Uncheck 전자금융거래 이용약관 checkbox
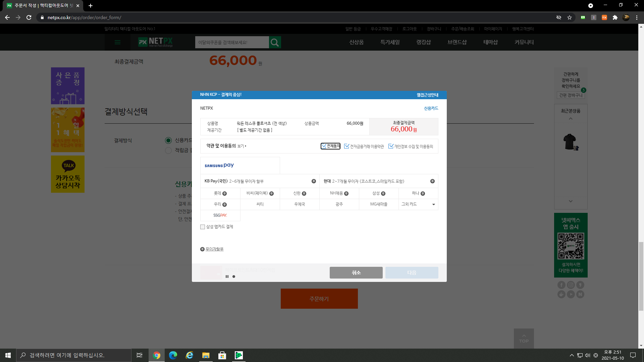This screenshot has width=644, height=362. click(x=346, y=146)
